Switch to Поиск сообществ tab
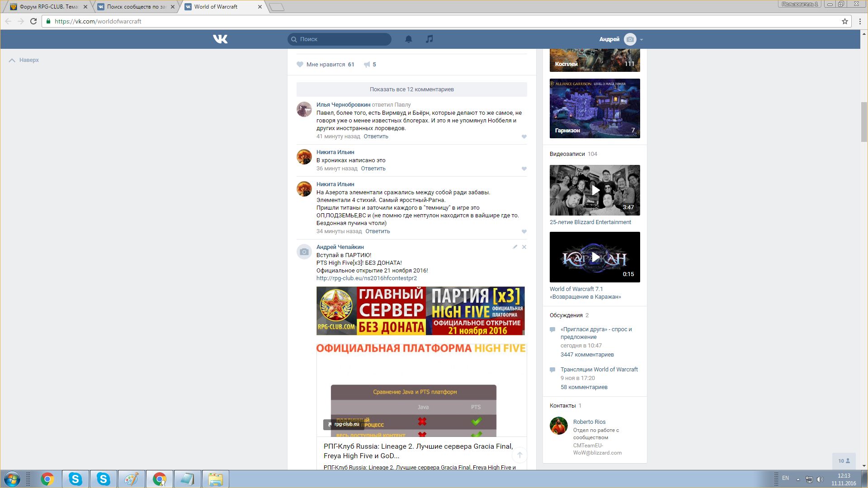Viewport: 868px width, 488px height. click(137, 7)
